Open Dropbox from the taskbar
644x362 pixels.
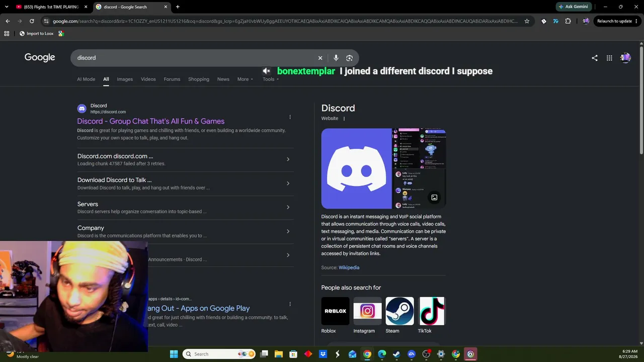323,354
